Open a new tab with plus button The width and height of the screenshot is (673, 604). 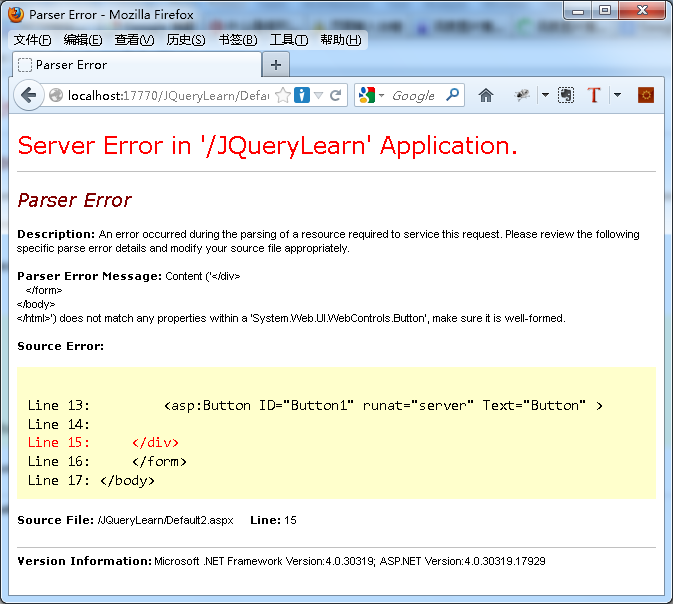(x=276, y=65)
